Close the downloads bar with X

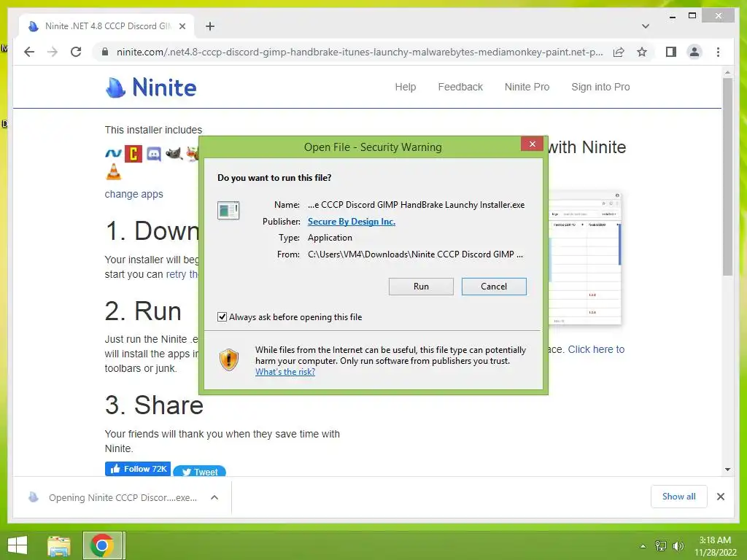720,497
